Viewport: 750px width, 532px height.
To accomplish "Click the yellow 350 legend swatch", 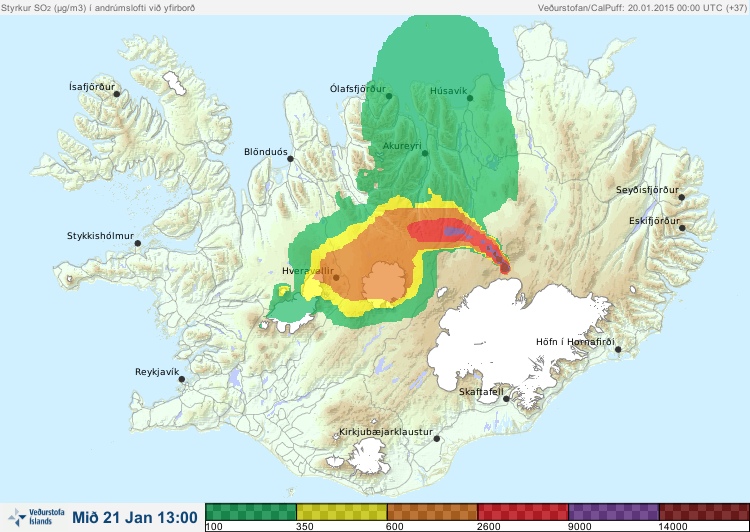I will pyautogui.click(x=342, y=512).
